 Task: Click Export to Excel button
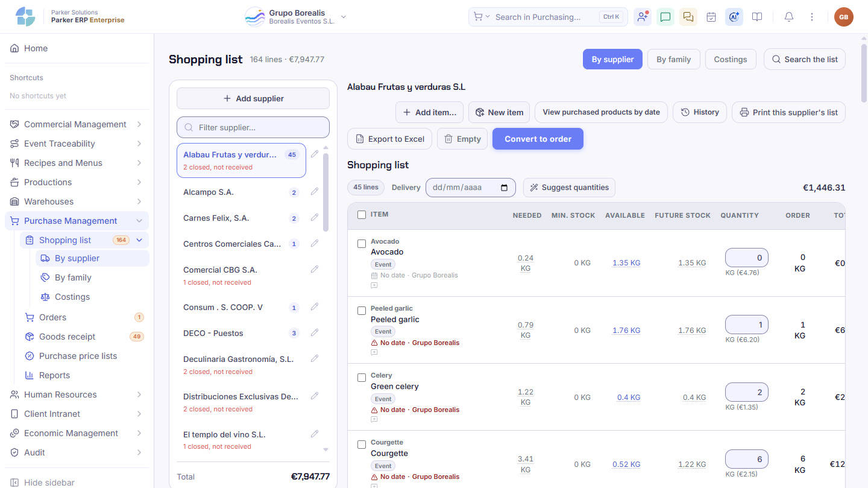click(389, 139)
